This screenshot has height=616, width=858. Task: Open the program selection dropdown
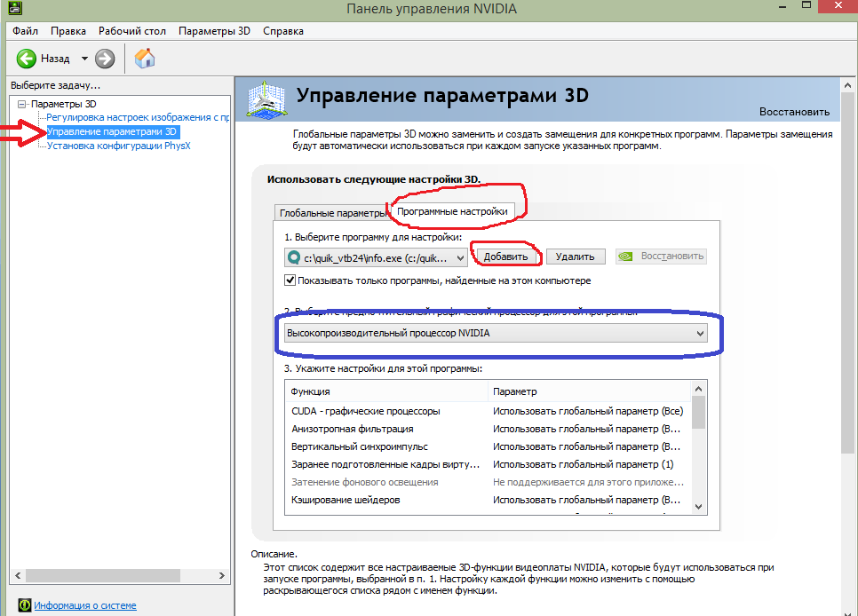coord(377,257)
